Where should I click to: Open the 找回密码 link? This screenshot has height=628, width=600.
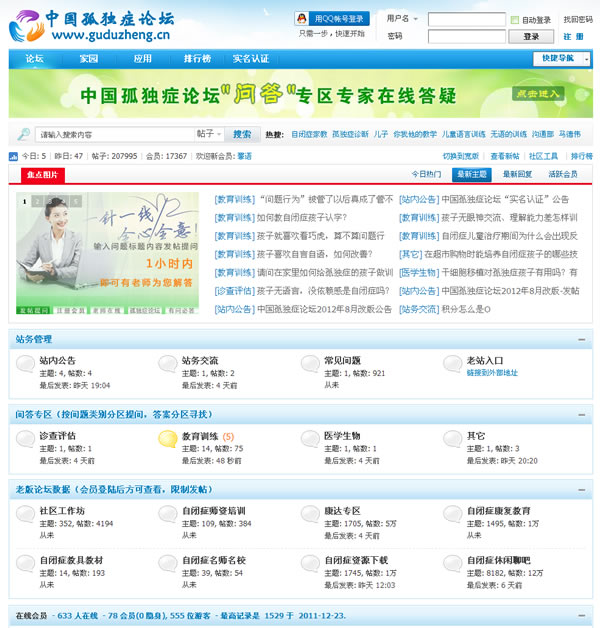577,19
